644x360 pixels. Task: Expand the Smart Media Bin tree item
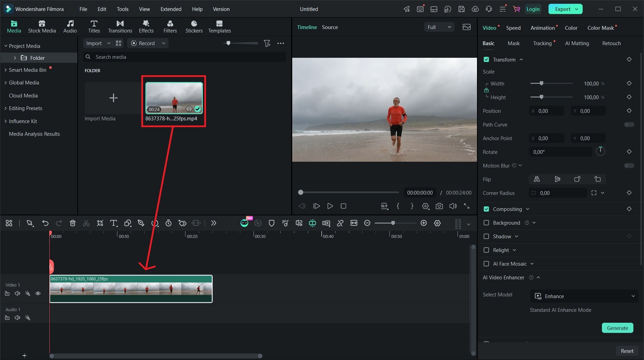[x=5, y=70]
